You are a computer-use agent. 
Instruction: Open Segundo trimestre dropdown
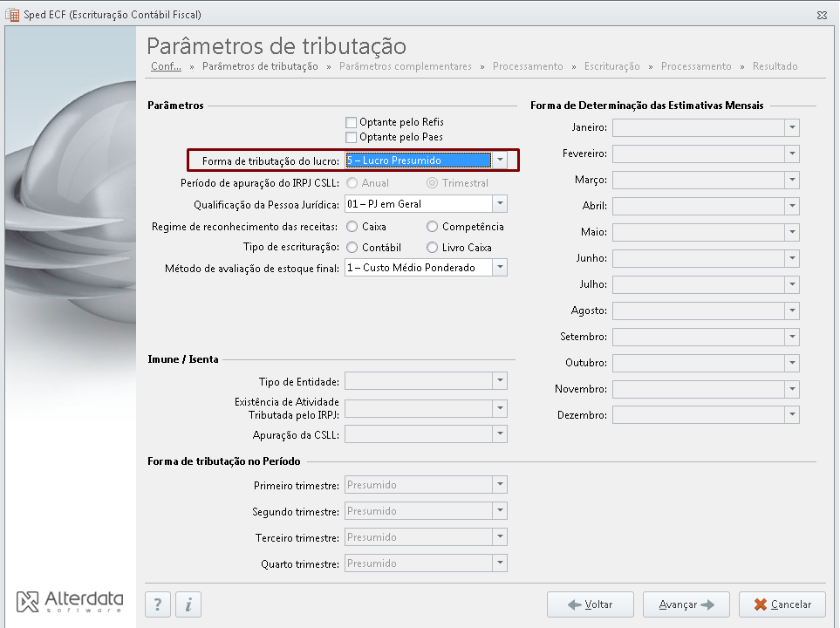pyautogui.click(x=500, y=510)
